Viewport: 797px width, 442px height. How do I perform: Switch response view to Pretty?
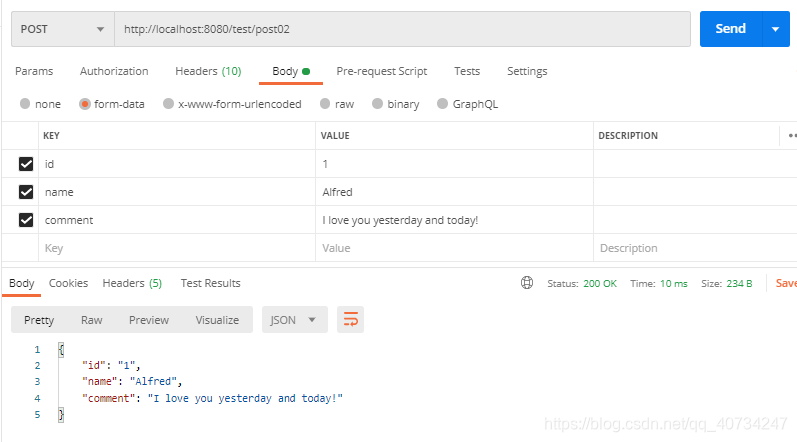pos(39,320)
